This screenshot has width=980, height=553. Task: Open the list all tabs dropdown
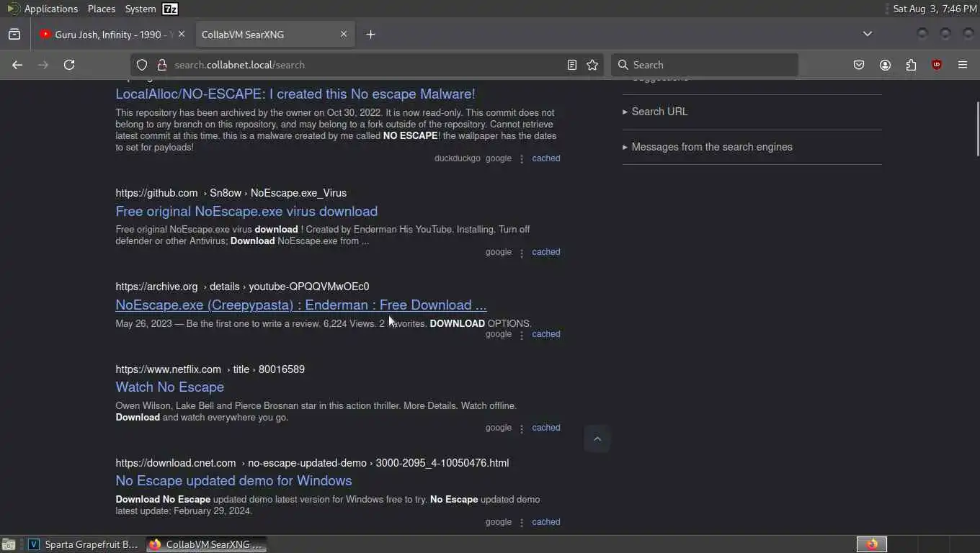tap(868, 34)
